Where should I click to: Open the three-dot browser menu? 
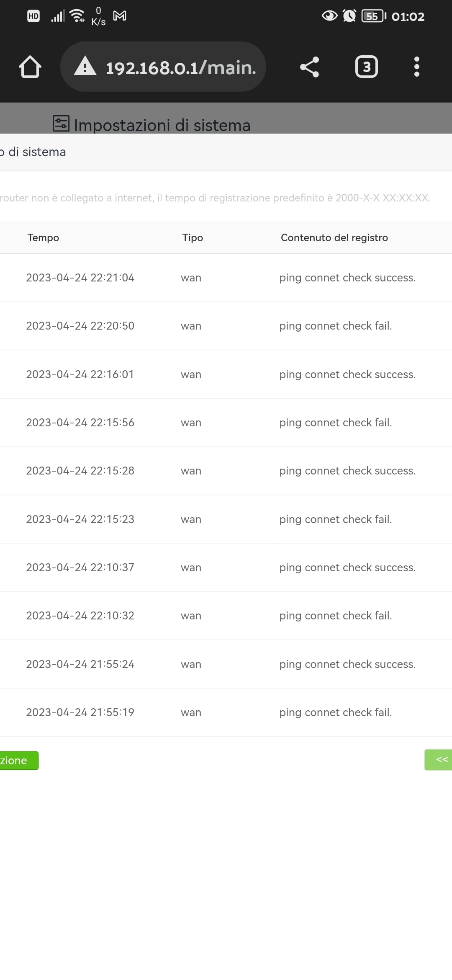[x=416, y=67]
